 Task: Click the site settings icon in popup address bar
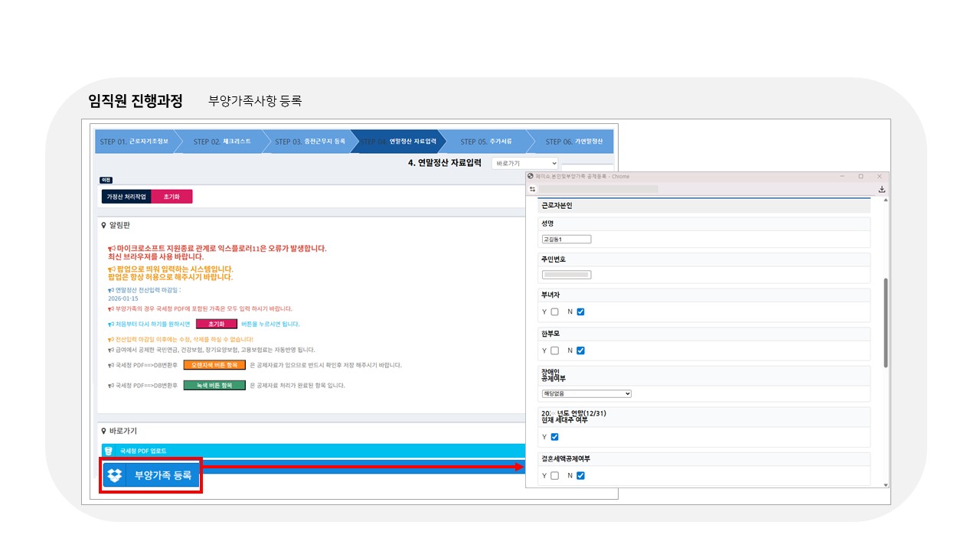tap(532, 188)
